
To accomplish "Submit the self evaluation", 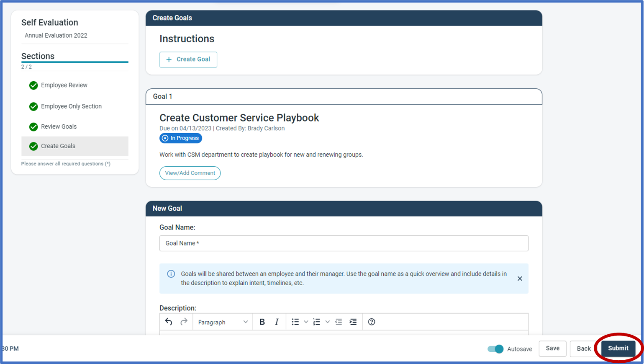I will [618, 348].
